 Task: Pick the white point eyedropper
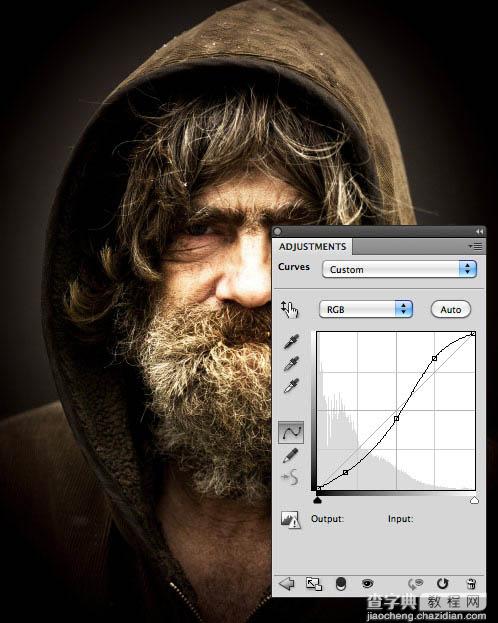click(291, 385)
